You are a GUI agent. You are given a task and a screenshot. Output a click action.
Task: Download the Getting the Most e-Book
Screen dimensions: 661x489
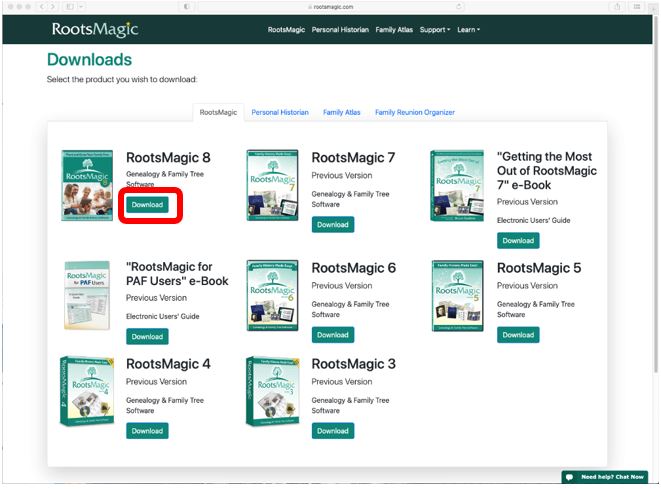point(518,241)
